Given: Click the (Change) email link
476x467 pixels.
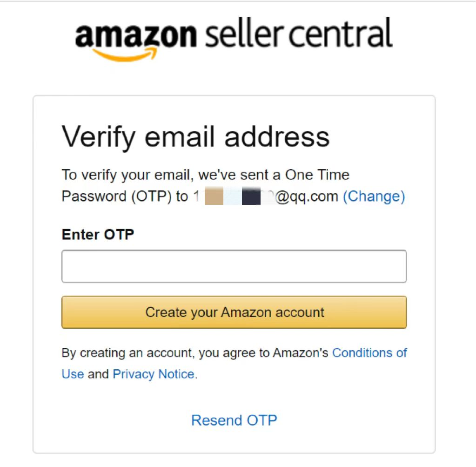Looking at the screenshot, I should click(x=374, y=196).
